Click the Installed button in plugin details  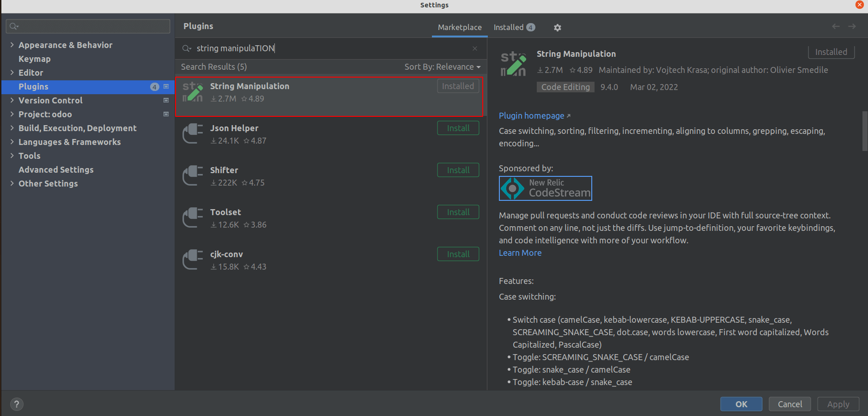point(831,52)
